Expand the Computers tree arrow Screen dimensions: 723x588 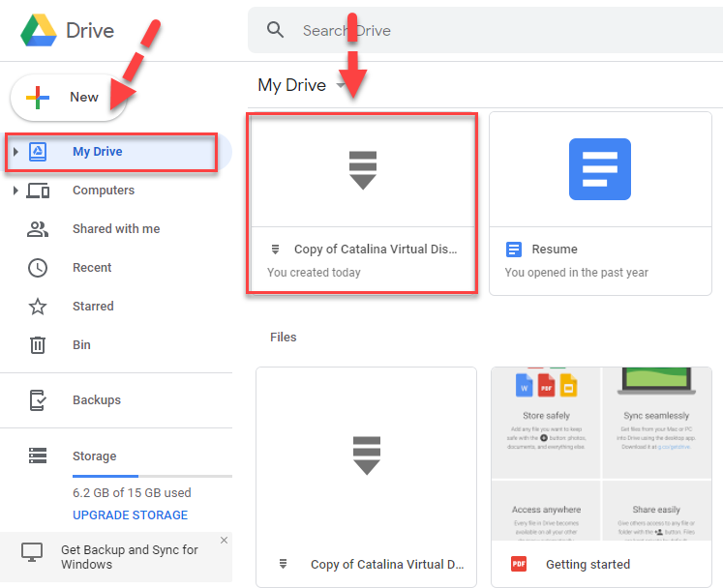coord(15,191)
